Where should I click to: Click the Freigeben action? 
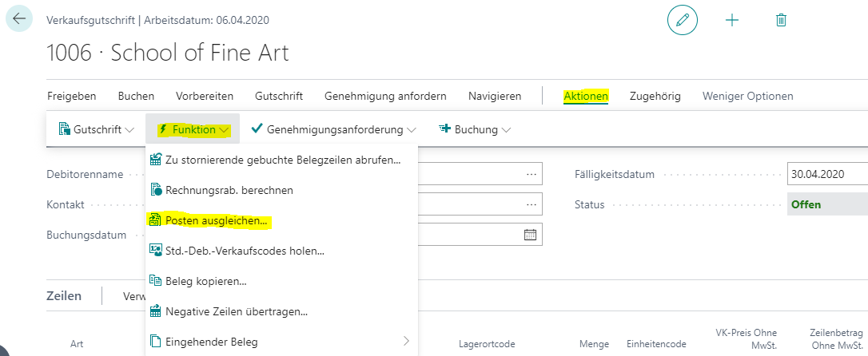click(x=71, y=96)
